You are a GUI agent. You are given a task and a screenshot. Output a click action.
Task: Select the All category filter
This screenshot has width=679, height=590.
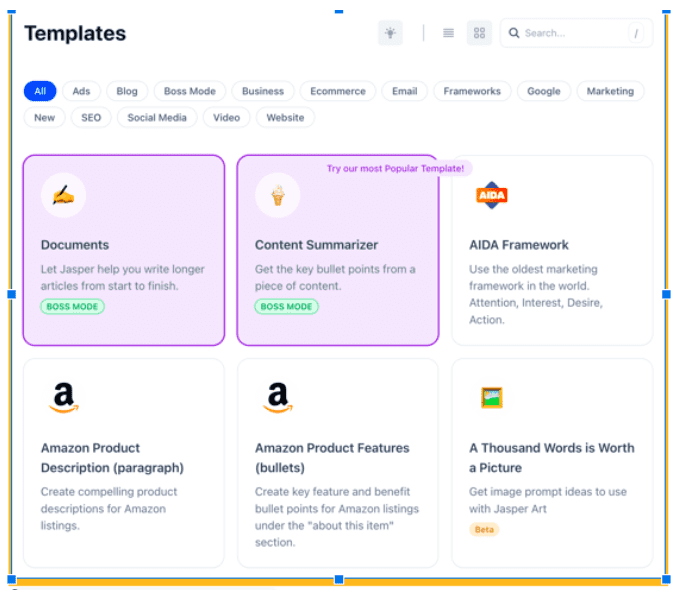[x=40, y=91]
